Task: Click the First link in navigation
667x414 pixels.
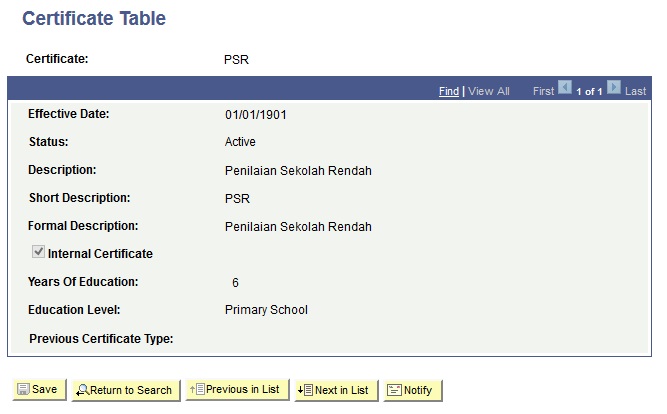Action: [543, 91]
